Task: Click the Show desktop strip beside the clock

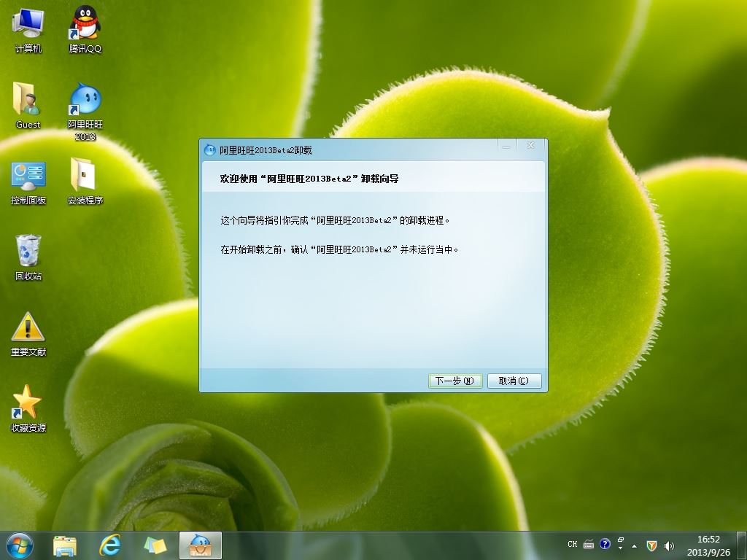Action: coord(743,545)
